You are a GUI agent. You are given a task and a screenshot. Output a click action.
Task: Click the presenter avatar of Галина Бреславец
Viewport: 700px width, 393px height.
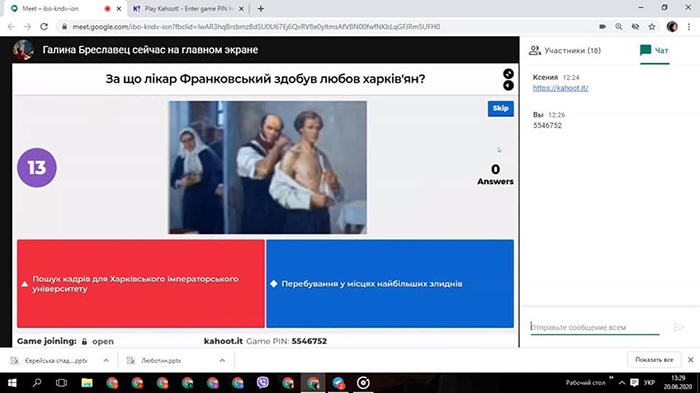click(x=23, y=50)
